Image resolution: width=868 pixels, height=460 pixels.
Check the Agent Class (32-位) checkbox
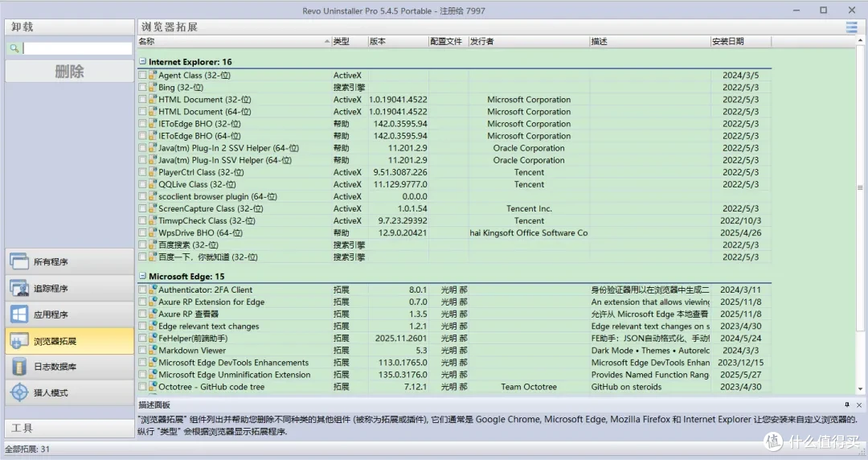(x=143, y=75)
